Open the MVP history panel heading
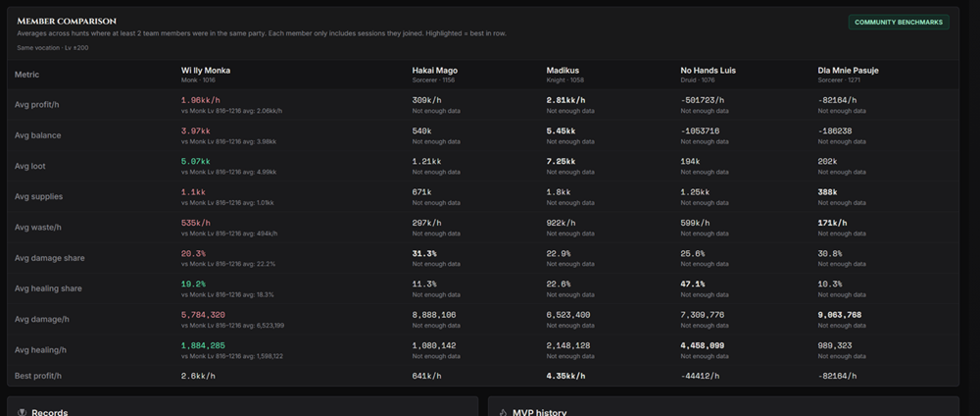 [x=539, y=412]
